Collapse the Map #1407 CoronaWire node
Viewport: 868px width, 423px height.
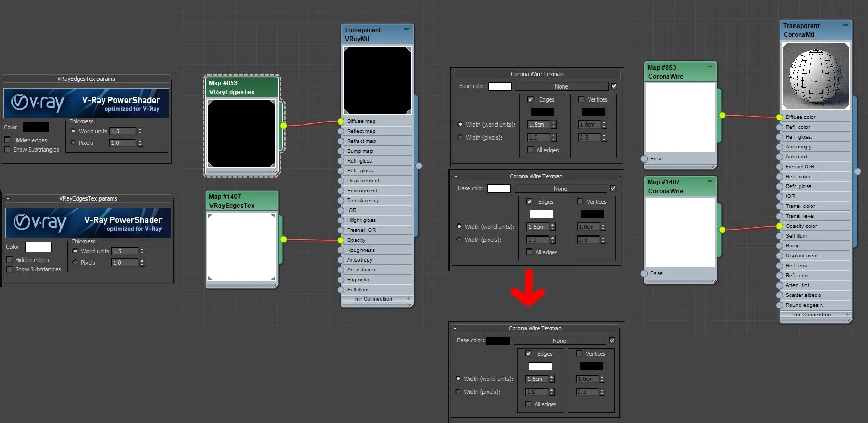pyautogui.click(x=710, y=181)
